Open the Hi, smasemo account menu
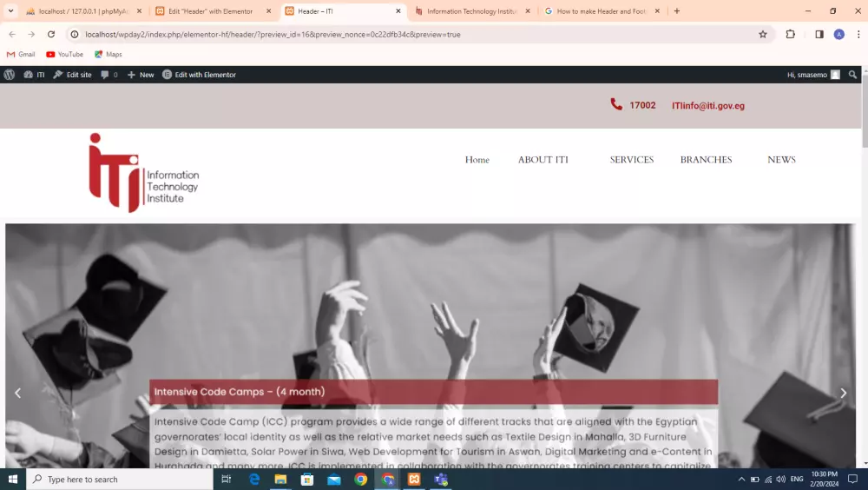 coord(813,75)
